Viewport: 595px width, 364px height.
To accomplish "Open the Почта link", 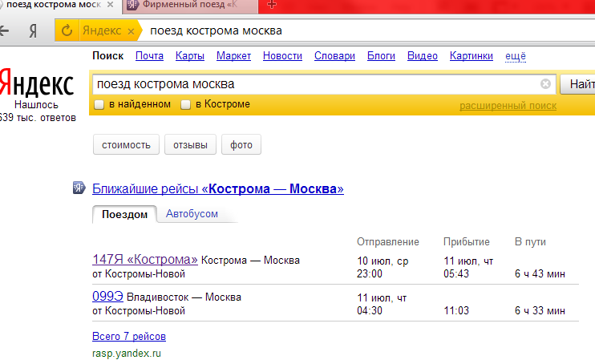I will pos(149,56).
